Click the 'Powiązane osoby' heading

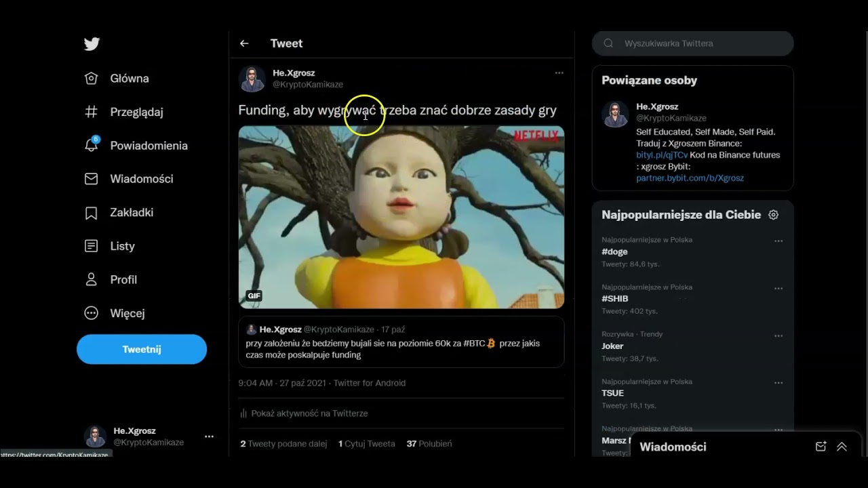click(649, 80)
